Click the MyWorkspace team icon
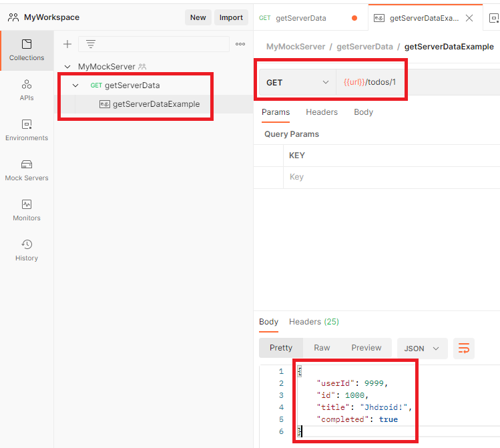The image size is (500, 448). coord(13,17)
